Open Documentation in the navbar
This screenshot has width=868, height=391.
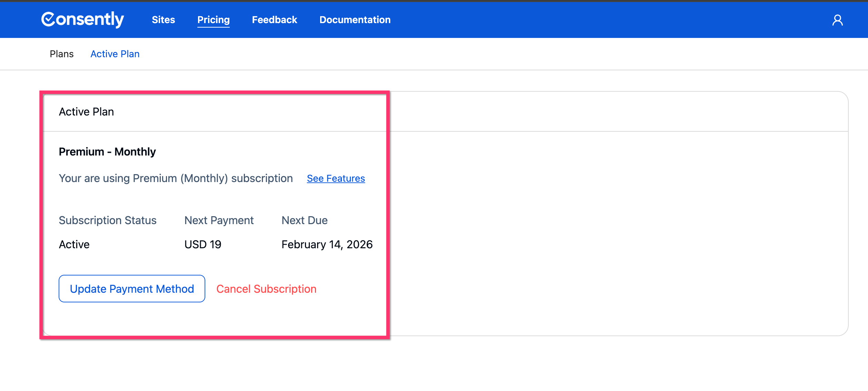click(x=355, y=20)
